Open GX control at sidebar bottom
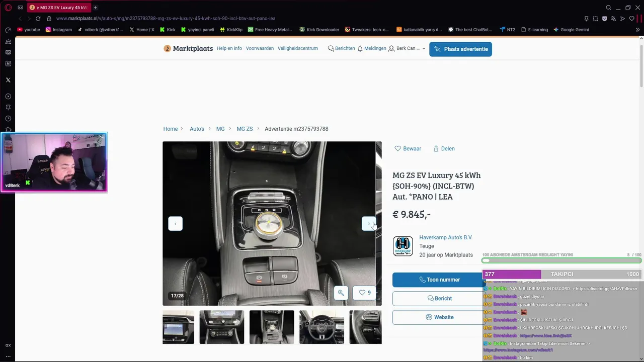Screen dimensions: 644x362 click(x=8, y=345)
